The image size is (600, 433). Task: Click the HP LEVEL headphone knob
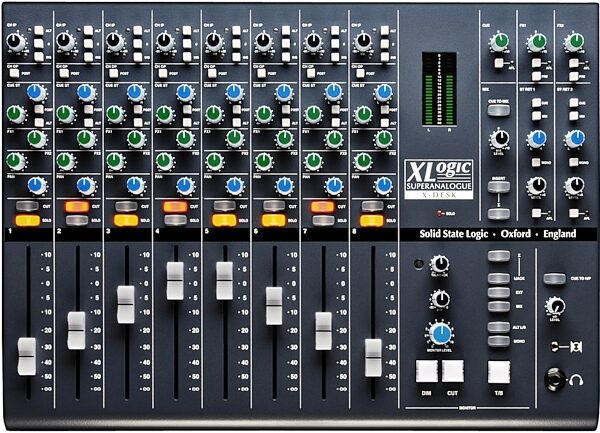click(x=555, y=307)
